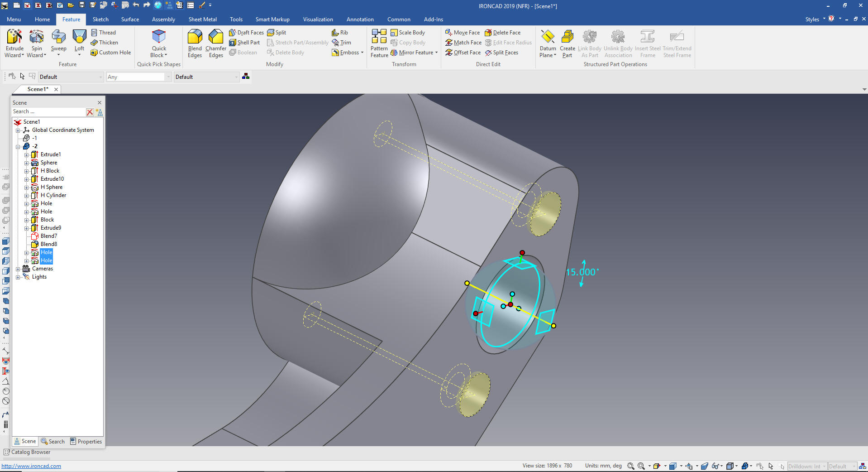Switch to the Sheet Metal ribbon tab
Image resolution: width=868 pixels, height=472 pixels.
pos(202,19)
